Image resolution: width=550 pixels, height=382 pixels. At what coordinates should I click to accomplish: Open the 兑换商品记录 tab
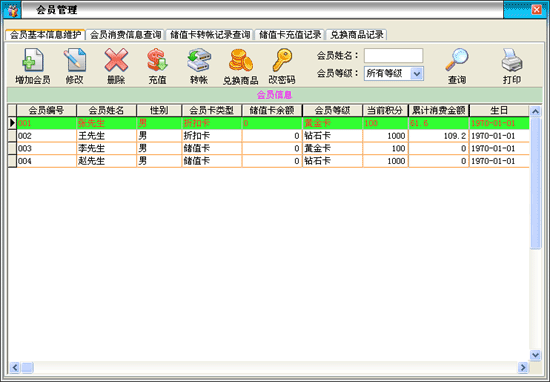click(x=356, y=35)
